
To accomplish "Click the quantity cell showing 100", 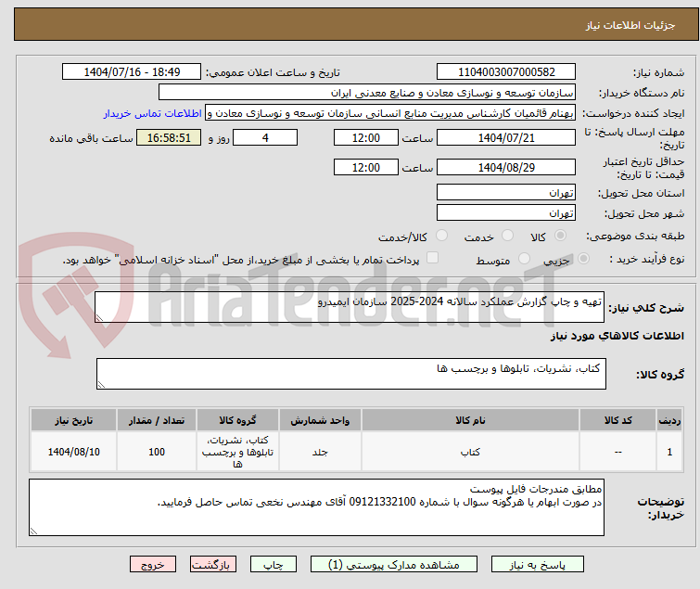I will 157,452.
